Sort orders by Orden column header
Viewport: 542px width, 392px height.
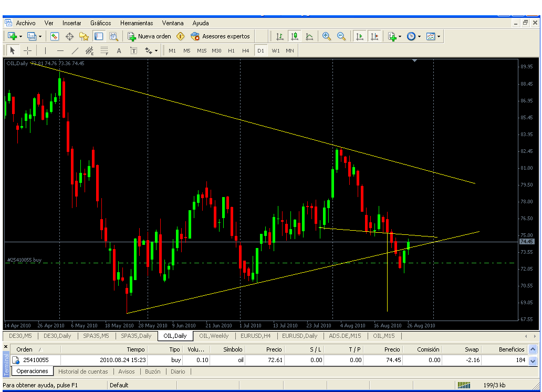(x=35, y=349)
